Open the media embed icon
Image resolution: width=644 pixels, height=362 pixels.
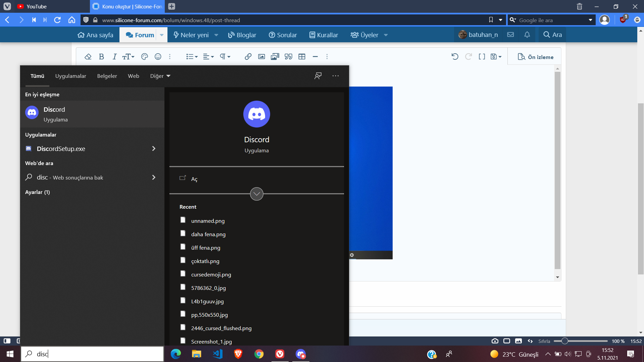coord(275,57)
